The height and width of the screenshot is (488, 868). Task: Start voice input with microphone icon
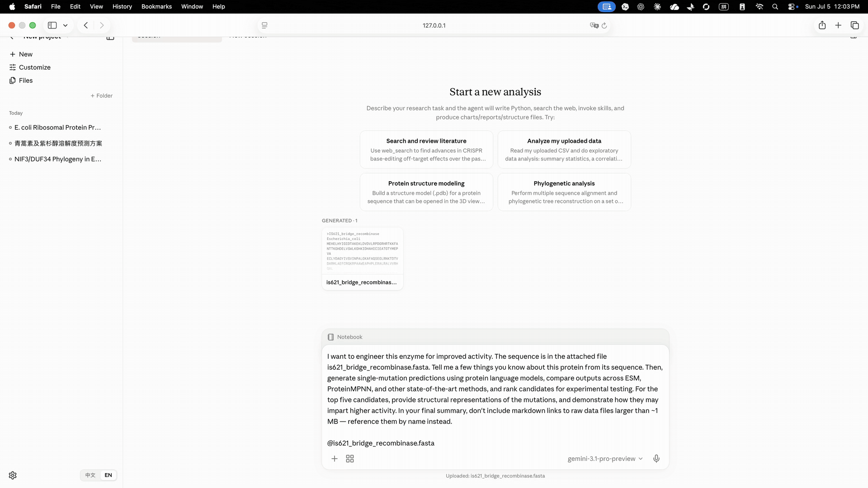[656, 459]
